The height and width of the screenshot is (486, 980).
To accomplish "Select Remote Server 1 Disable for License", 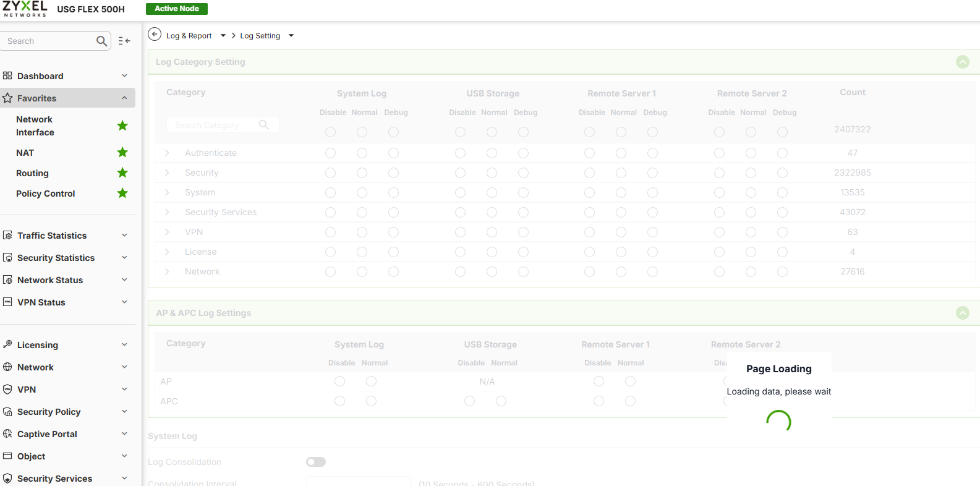I will click(x=590, y=252).
